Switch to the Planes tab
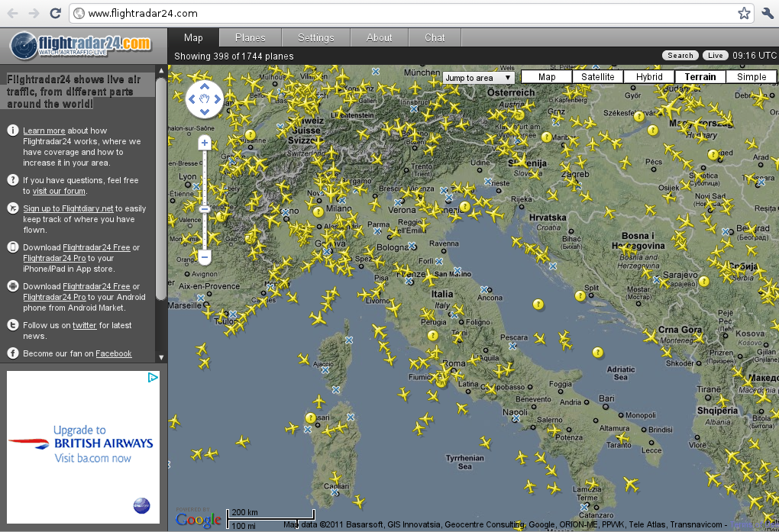Viewport: 779px width, 532px height. (250, 37)
